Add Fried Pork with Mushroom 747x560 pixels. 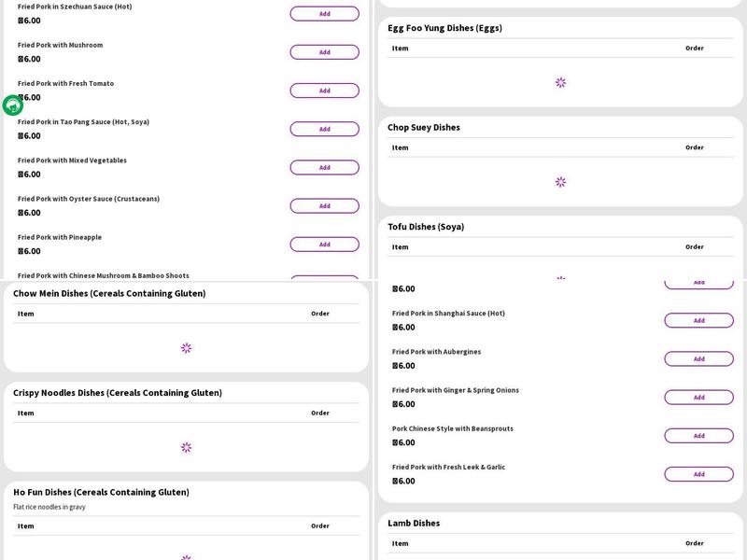coord(324,52)
